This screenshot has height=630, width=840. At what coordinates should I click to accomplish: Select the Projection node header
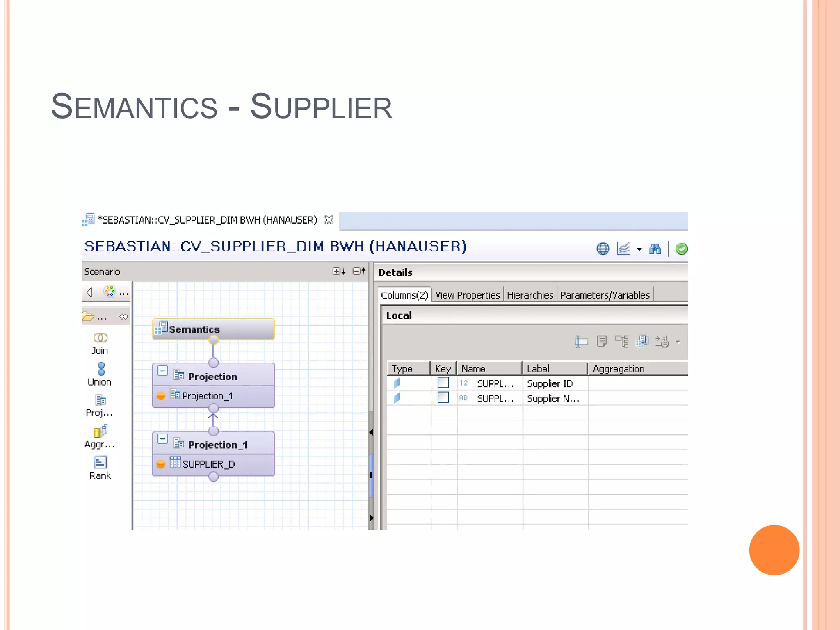[213, 375]
